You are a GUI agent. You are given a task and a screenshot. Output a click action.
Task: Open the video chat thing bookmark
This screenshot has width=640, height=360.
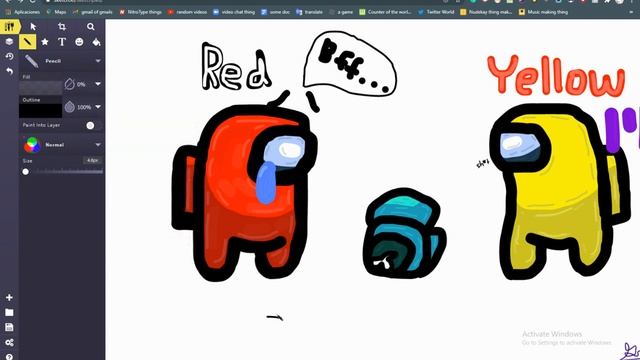[x=234, y=12]
